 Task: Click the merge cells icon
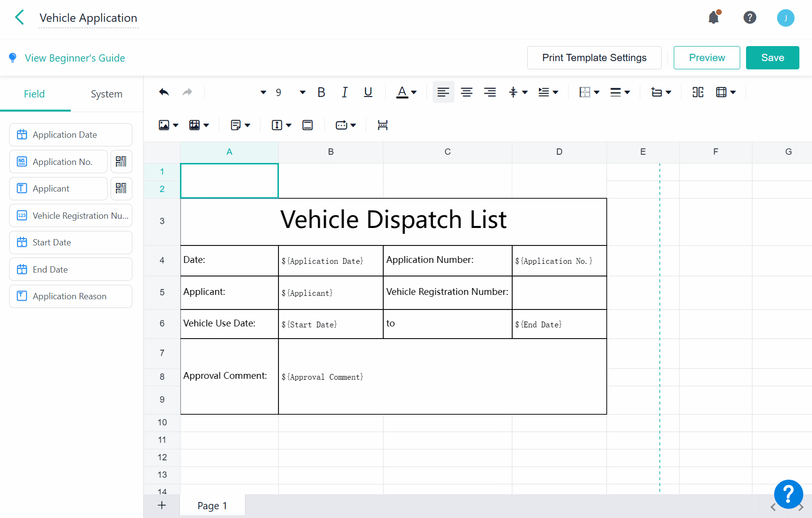click(698, 92)
